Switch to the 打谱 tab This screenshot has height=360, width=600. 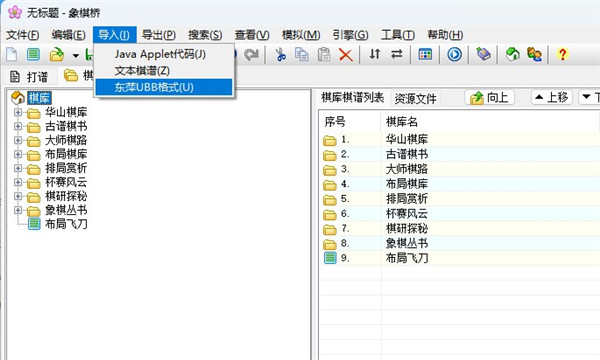click(x=29, y=77)
